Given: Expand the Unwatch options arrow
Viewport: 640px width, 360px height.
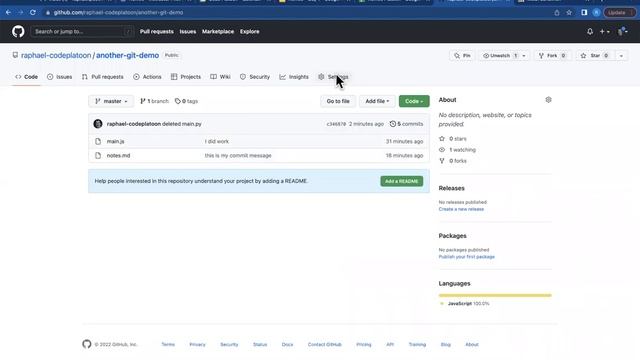Looking at the screenshot, I should coord(524,56).
